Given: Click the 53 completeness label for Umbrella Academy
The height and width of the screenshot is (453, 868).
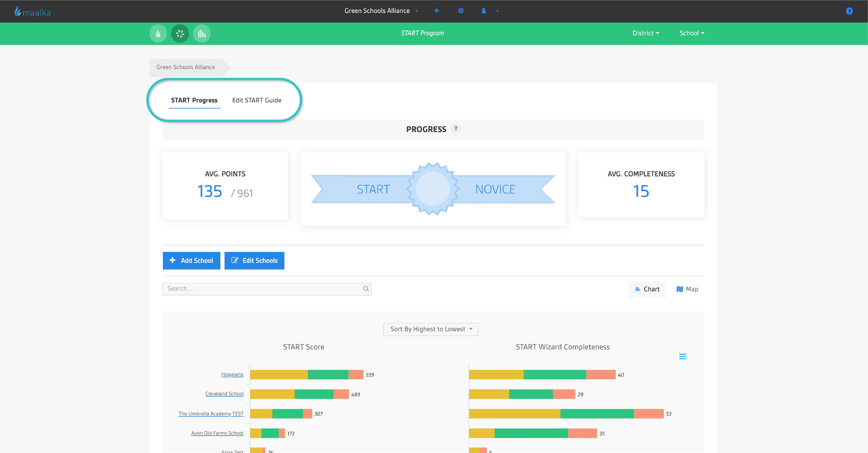Looking at the screenshot, I should coord(669,414).
